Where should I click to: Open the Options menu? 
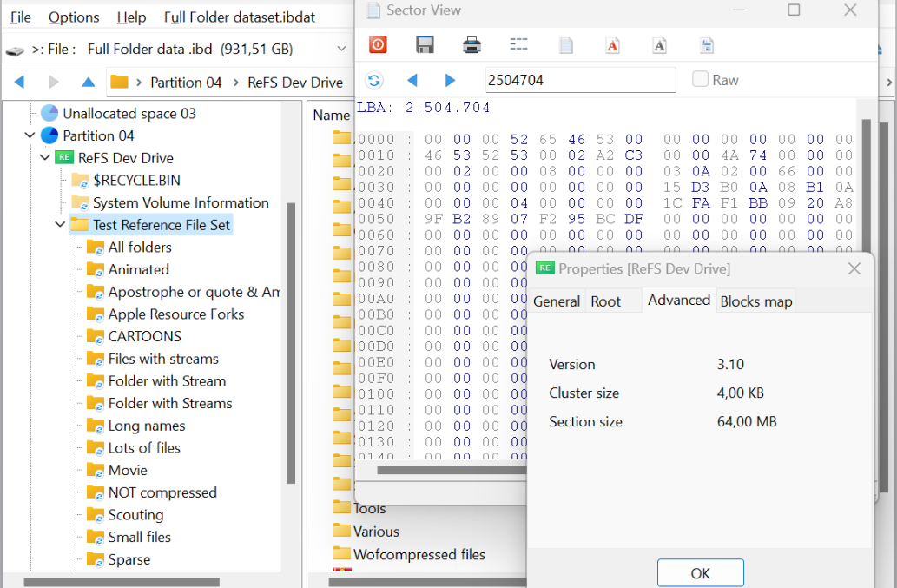[x=74, y=17]
